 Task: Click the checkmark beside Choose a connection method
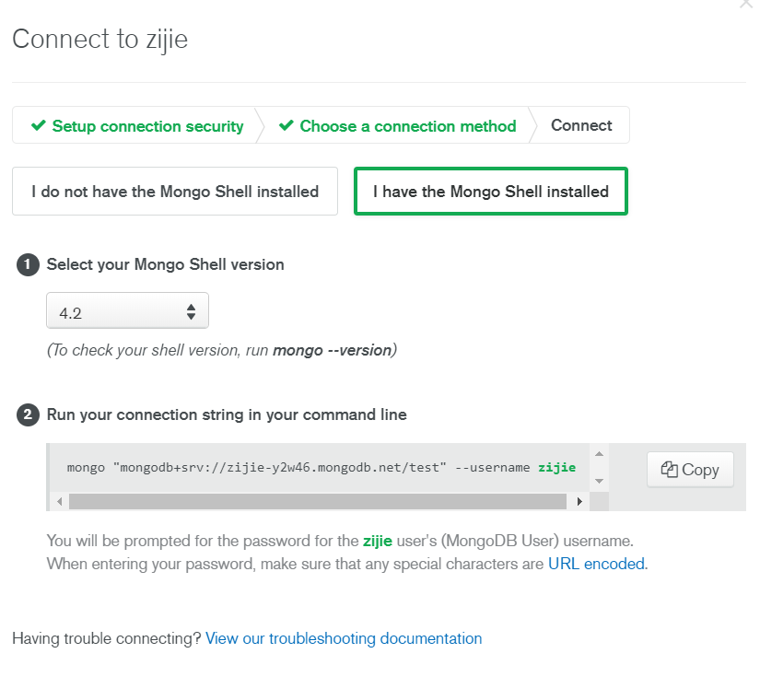point(286,125)
